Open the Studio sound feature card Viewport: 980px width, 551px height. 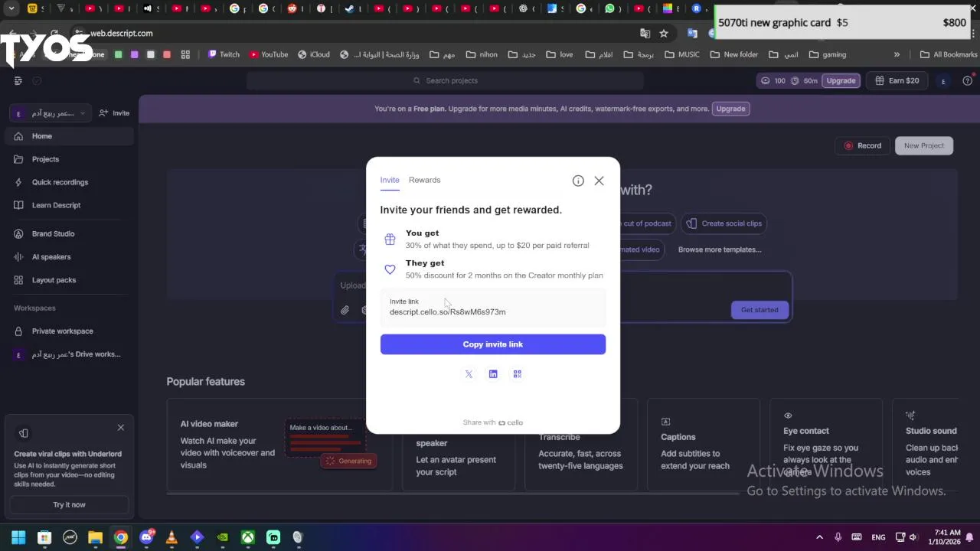tap(927, 445)
